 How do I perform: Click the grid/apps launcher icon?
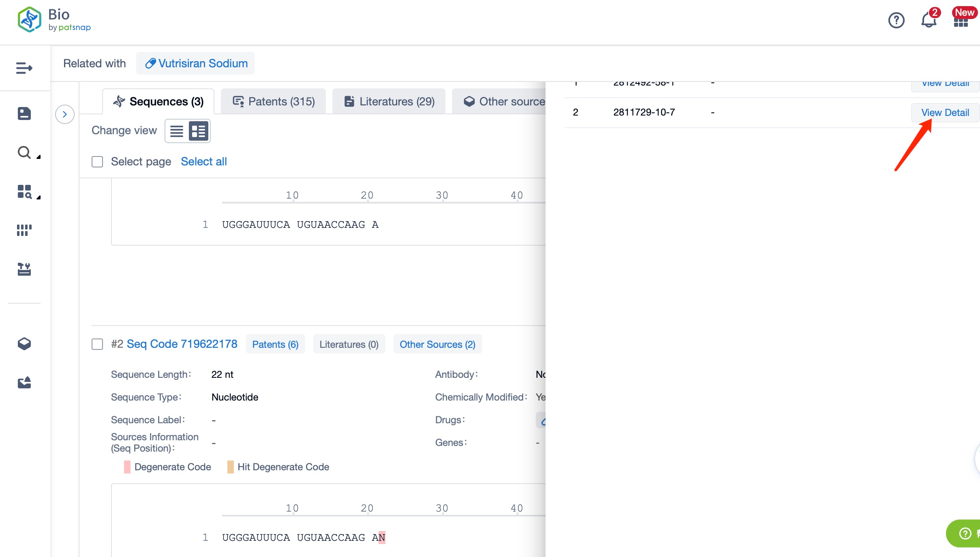pos(961,20)
